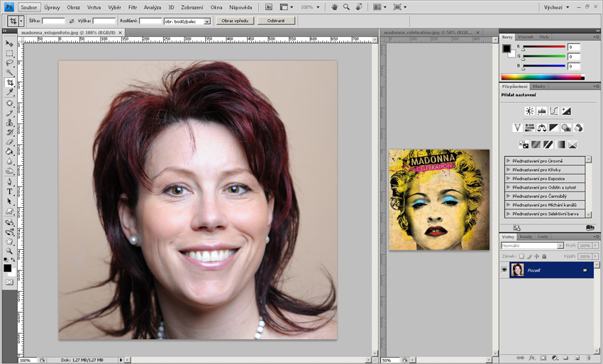
Task: Toggle lock transparent pixels in Zámek row
Action: click(521, 256)
